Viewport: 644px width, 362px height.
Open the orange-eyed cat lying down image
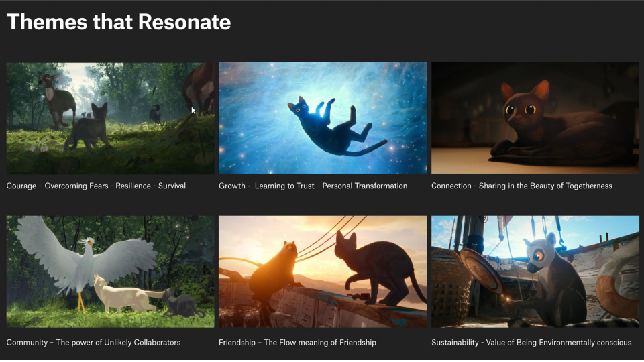(x=535, y=118)
